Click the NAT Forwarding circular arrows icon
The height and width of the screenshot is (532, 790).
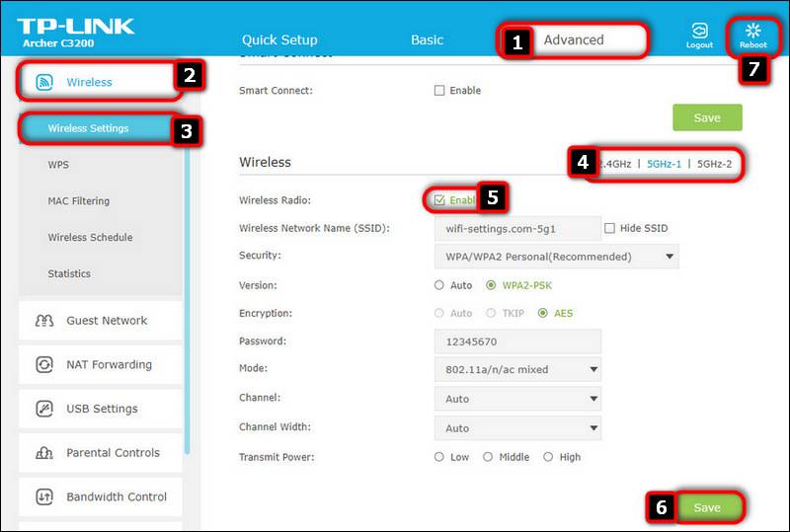(x=44, y=364)
